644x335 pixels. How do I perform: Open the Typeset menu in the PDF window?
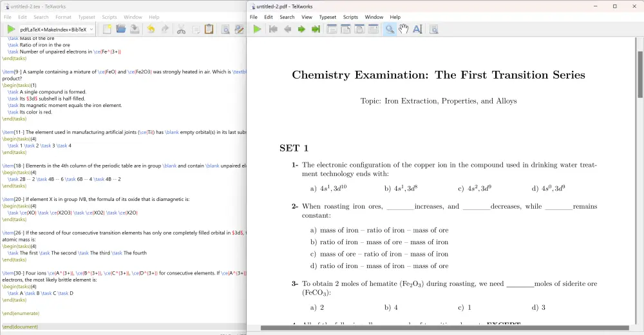point(327,17)
